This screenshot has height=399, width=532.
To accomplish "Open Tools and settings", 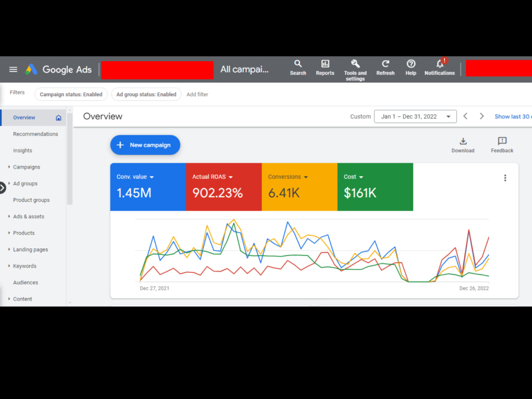I will pos(355,70).
